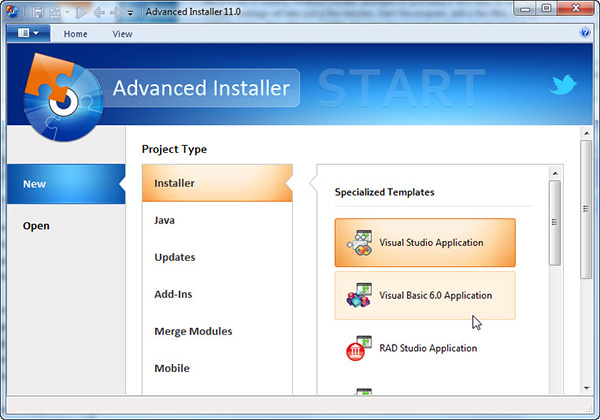Open the blue application menu dropdown
Screen dimensions: 600x420
[28, 33]
